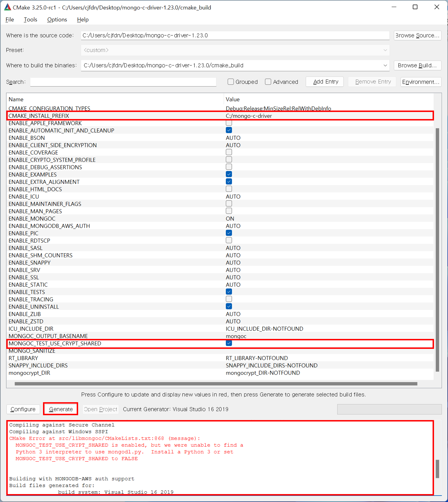Maximize the CMake window
448x502 pixels.
[415, 7]
